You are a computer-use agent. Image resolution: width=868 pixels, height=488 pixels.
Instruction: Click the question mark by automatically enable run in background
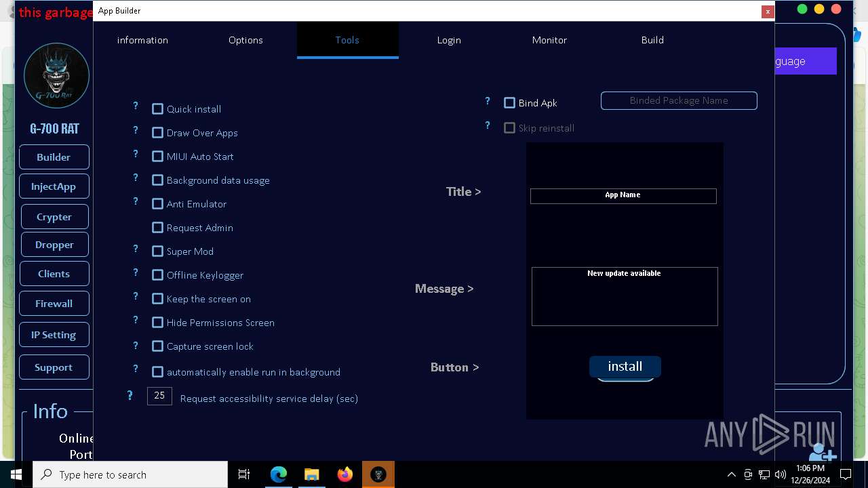click(136, 369)
